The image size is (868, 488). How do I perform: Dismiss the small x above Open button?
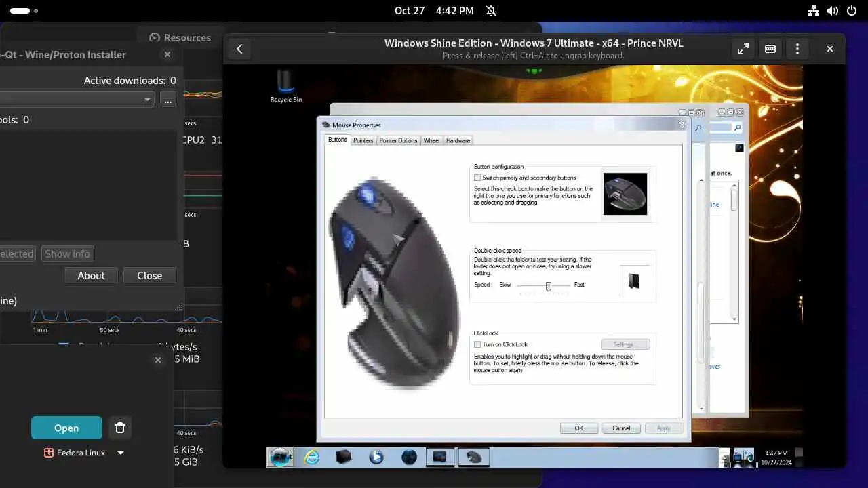coord(158,360)
